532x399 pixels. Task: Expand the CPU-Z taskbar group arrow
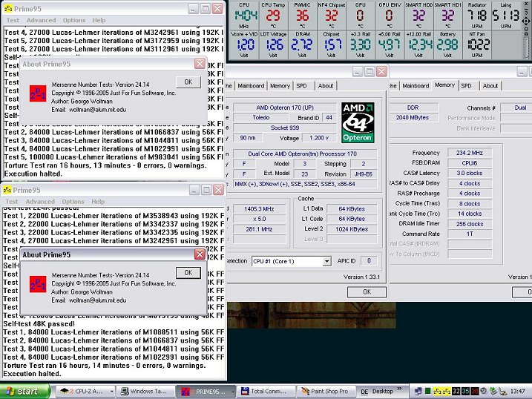[111, 392]
